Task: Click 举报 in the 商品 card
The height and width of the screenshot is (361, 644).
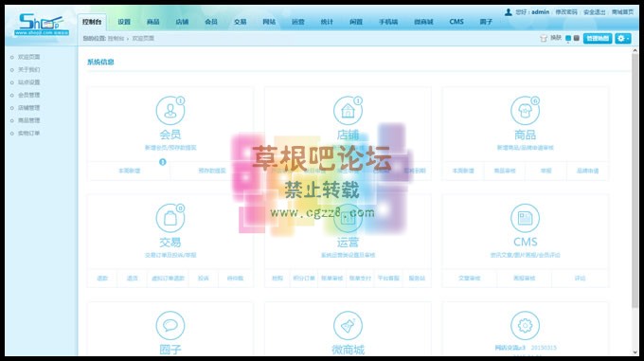Action: pyautogui.click(x=546, y=171)
